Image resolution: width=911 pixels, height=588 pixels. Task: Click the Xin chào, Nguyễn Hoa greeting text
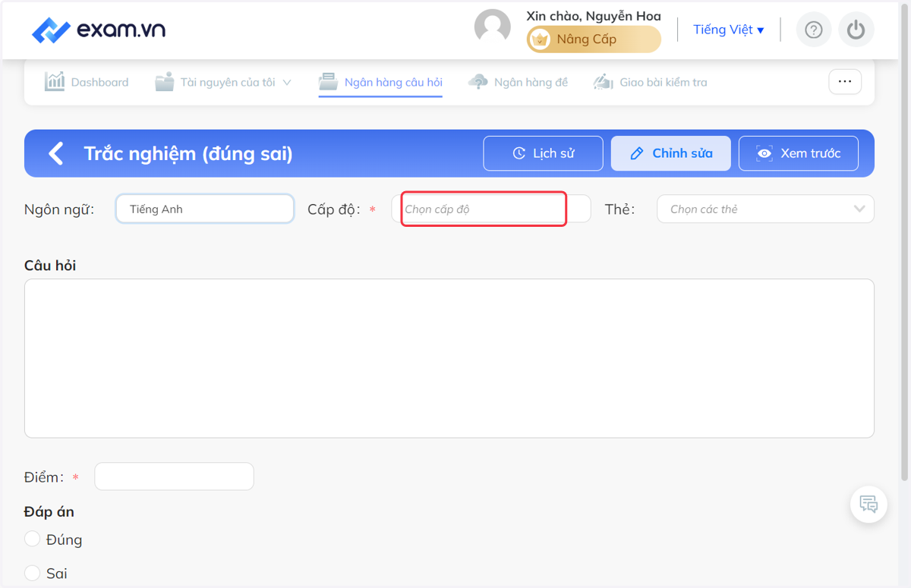594,16
